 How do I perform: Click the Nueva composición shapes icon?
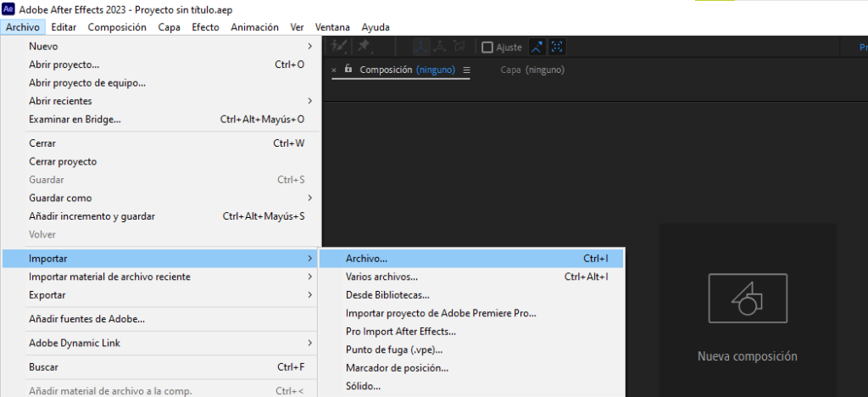pos(748,298)
